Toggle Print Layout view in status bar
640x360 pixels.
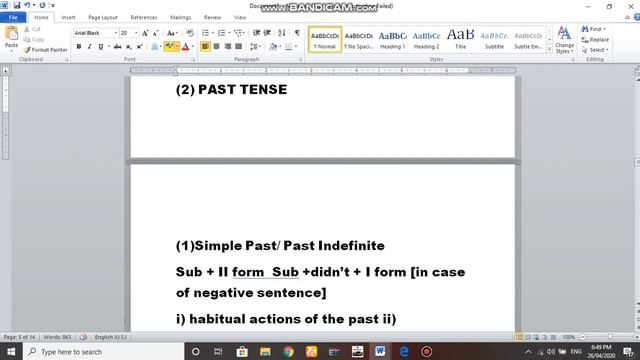(519, 337)
